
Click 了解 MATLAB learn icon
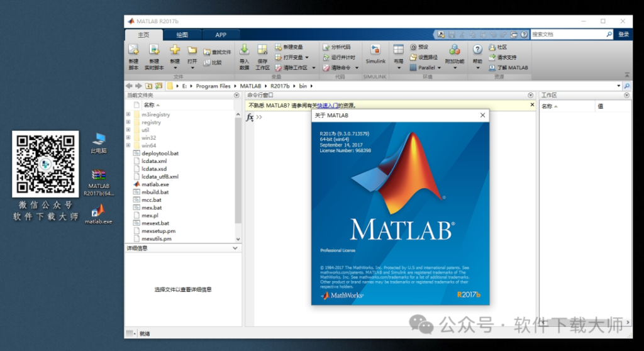coord(492,68)
